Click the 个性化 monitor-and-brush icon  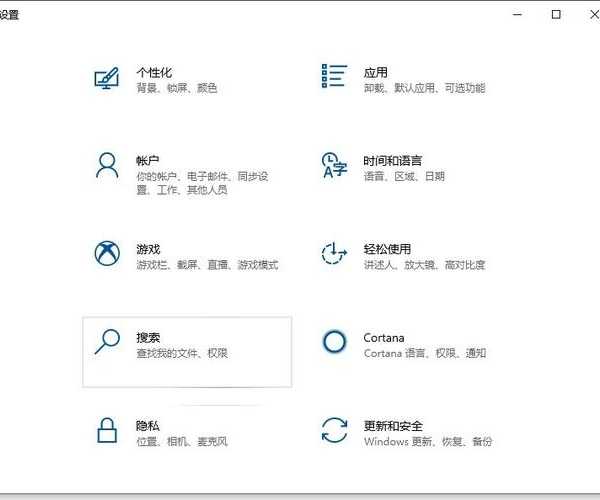tap(107, 79)
